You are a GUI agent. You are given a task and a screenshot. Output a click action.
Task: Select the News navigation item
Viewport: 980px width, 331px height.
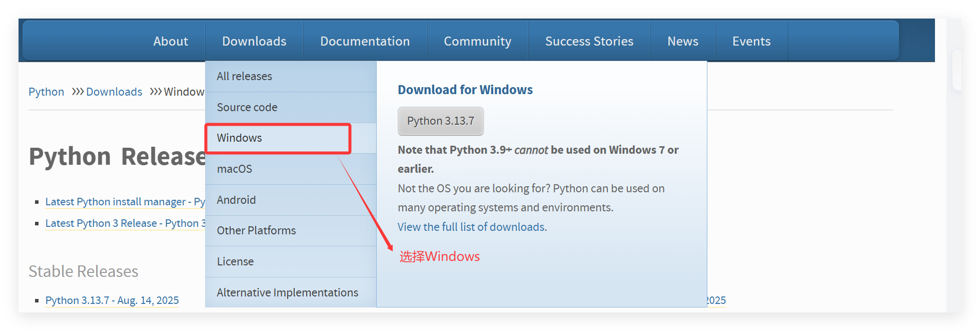point(682,41)
